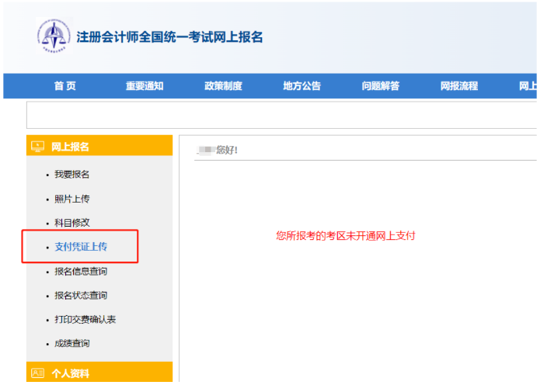The width and height of the screenshot is (544, 392).
Task: Select 科目修改 in the sidebar
Action: (71, 223)
